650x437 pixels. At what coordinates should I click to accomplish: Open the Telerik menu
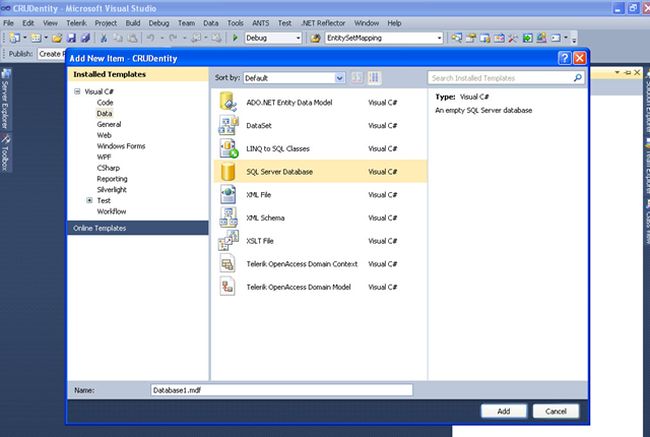tap(76, 23)
